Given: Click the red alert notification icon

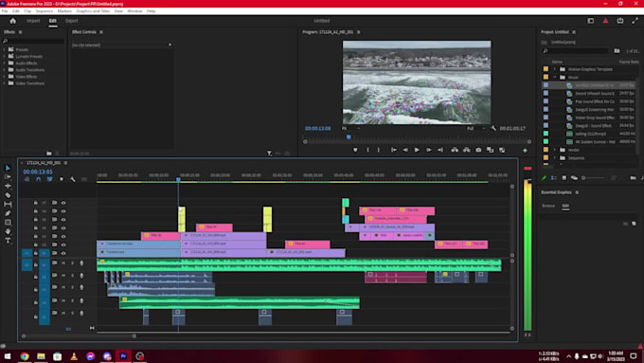Looking at the screenshot, I should click(x=605, y=21).
